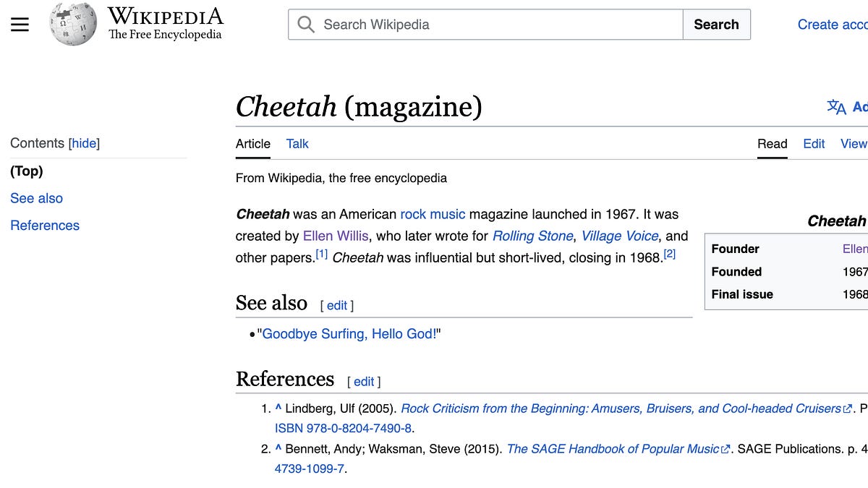Follow the 'Goodbye Surfing, Hello God!' link
The image size is (868, 488).
350,333
